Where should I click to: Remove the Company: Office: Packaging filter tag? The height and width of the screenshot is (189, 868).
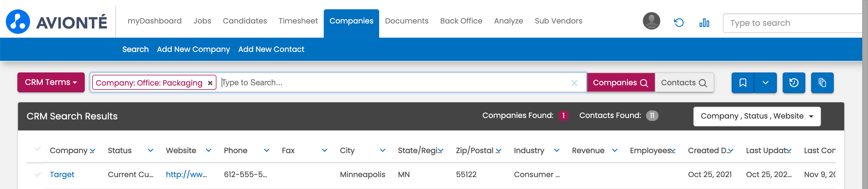[210, 83]
